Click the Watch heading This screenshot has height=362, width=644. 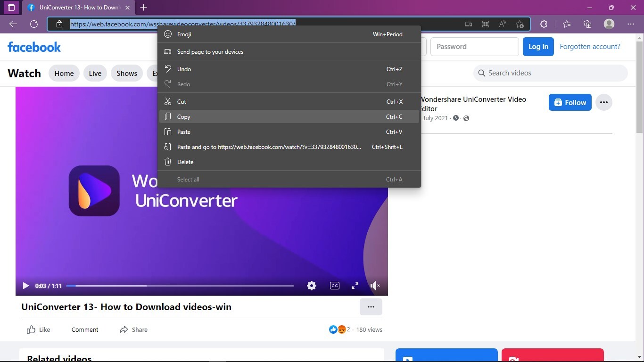(24, 73)
